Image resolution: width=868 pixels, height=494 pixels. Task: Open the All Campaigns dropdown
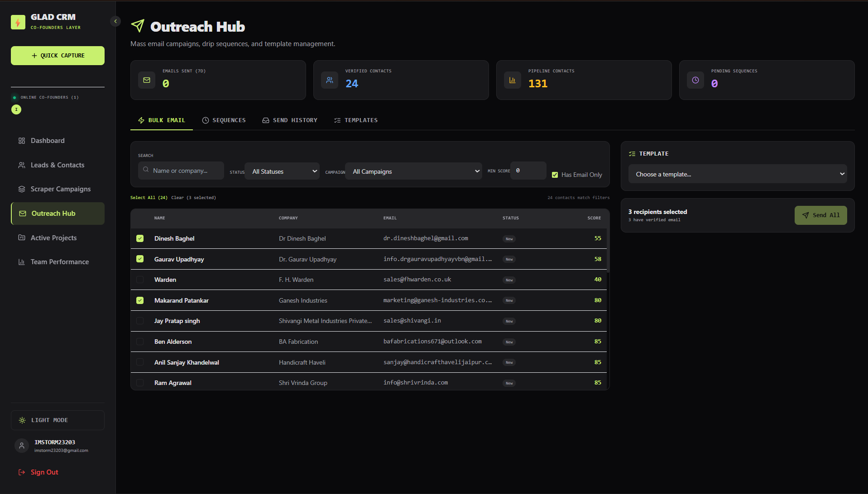[x=413, y=171]
